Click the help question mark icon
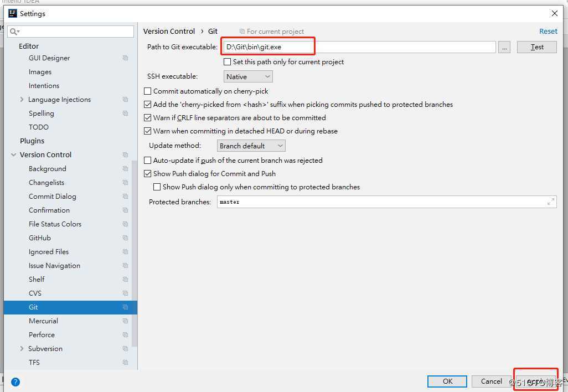The image size is (568, 392). point(15,382)
